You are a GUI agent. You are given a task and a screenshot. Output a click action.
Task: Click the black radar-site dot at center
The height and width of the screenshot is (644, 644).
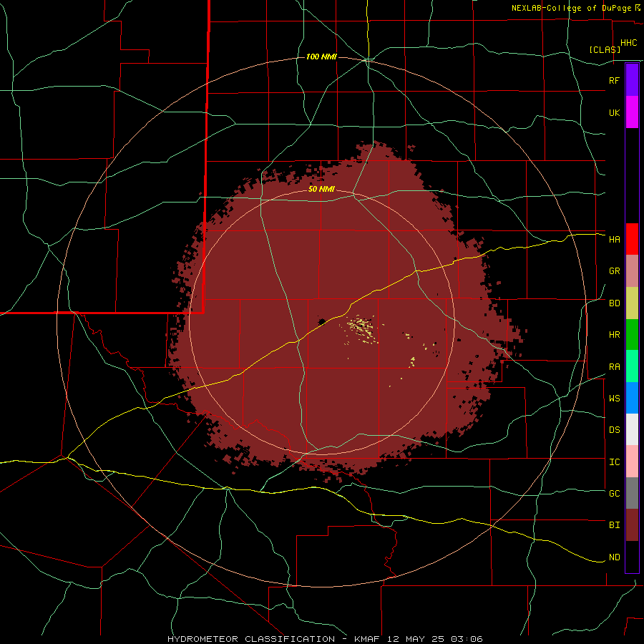click(321, 321)
